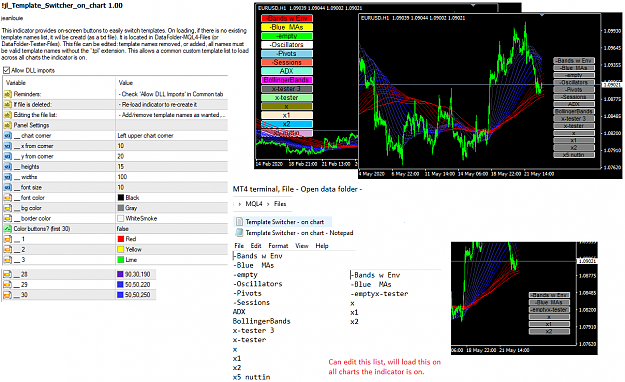Select the yellow Blue MAs template button
This screenshot has height=382, width=625.
(x=287, y=27)
